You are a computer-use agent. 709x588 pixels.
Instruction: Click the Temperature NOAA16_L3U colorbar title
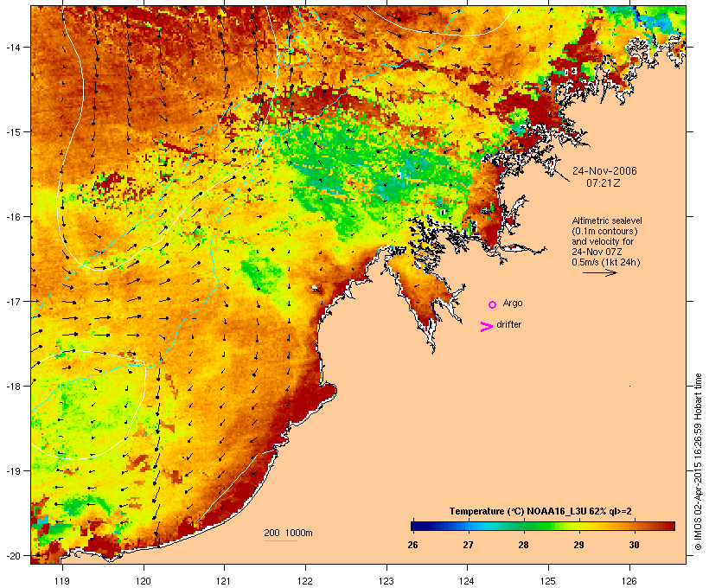click(540, 511)
